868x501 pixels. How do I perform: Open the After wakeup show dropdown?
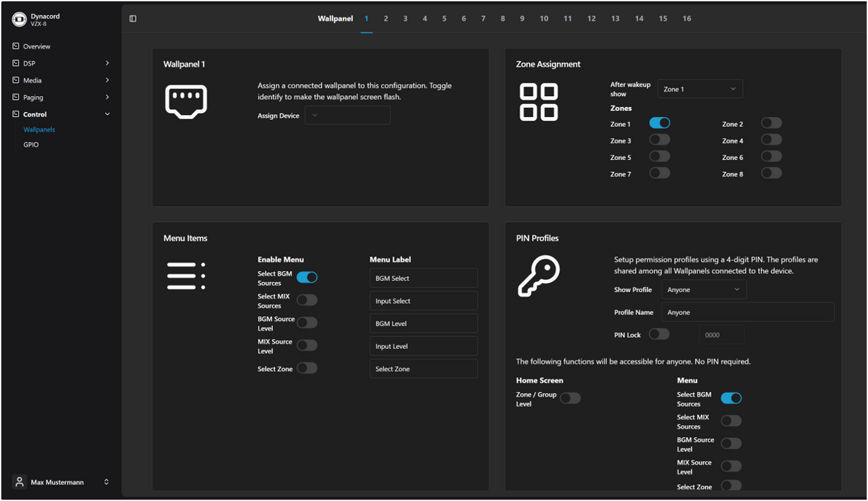700,89
